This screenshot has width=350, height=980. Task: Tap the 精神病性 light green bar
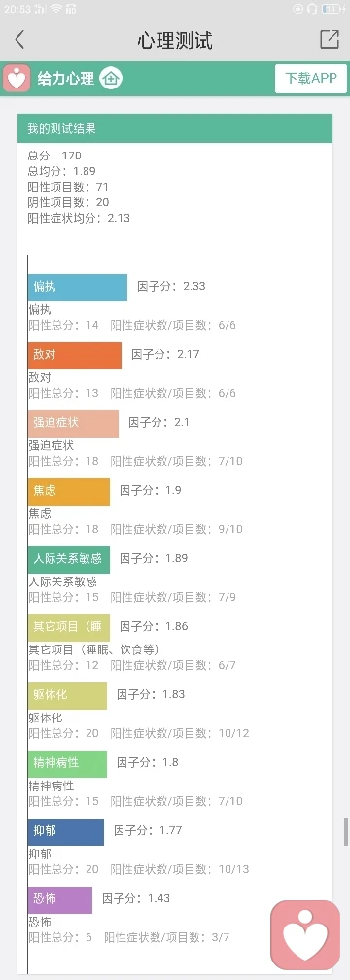(x=67, y=764)
